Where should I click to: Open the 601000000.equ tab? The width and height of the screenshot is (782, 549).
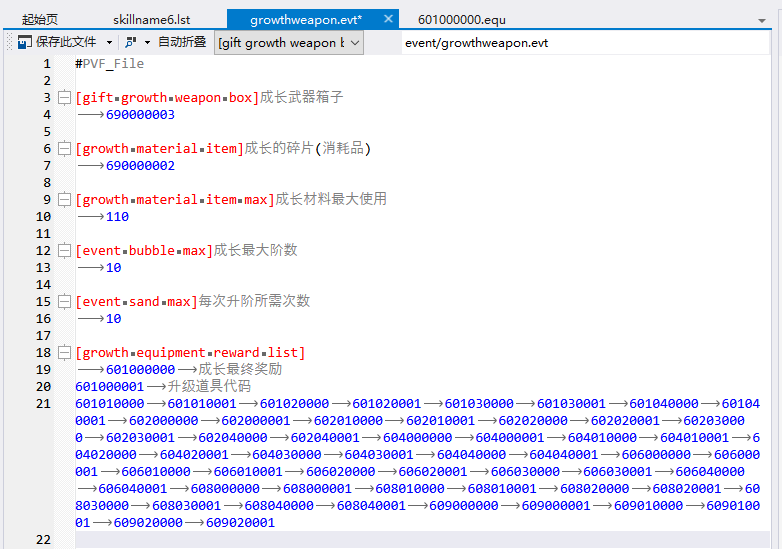pos(461,19)
